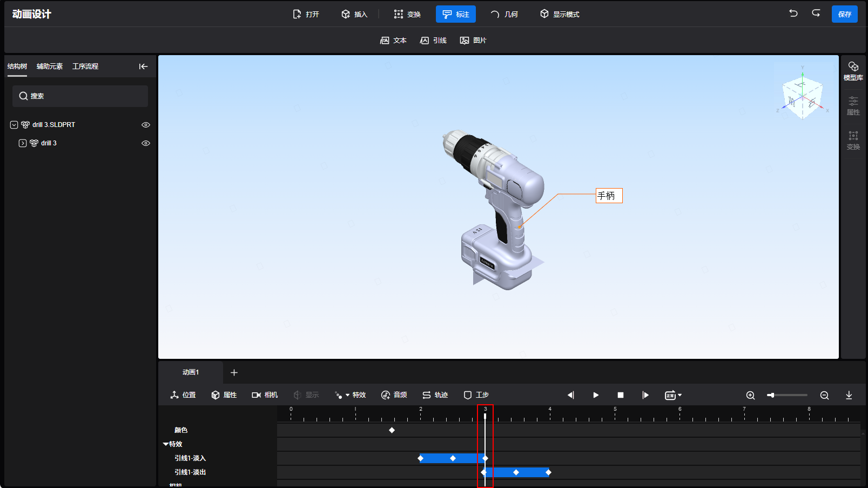Open playback speed mode dropdown

[673, 395]
